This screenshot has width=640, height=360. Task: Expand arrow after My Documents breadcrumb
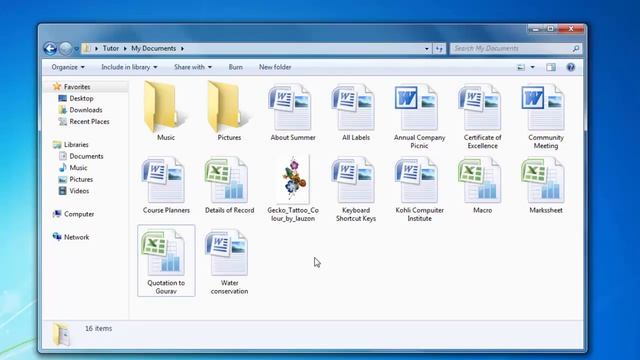click(x=182, y=49)
